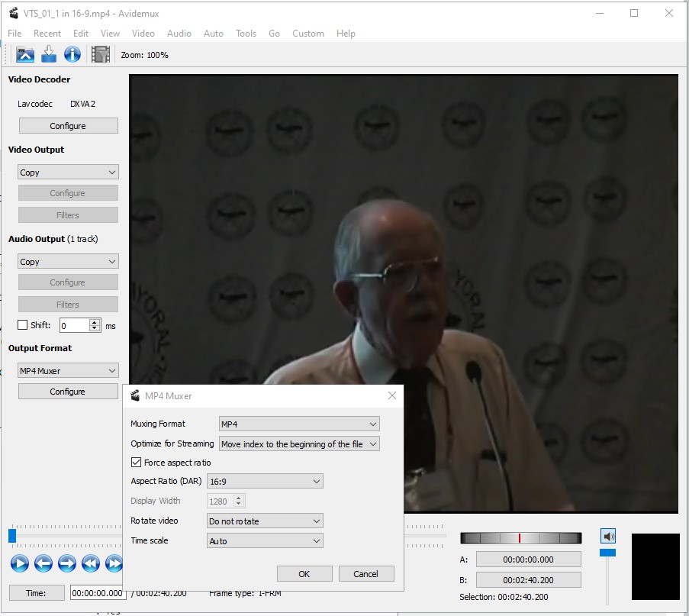
Task: Uncheck the Force aspect ratio checkbox
Action: (x=137, y=463)
